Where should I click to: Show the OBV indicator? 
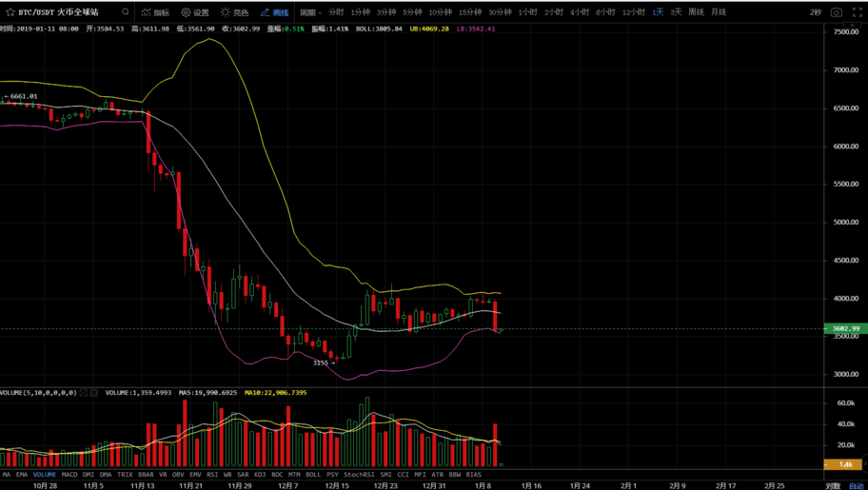point(179,475)
